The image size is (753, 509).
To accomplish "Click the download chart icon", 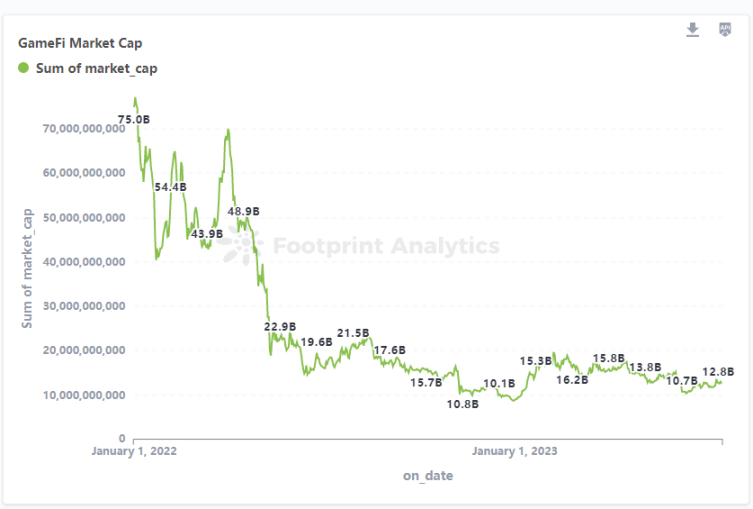I will click(x=693, y=30).
